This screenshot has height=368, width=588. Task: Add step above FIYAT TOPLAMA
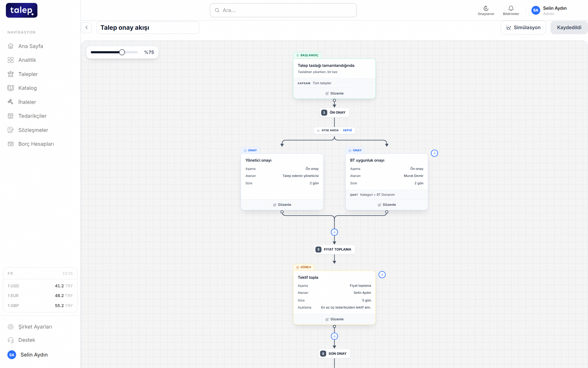334,232
